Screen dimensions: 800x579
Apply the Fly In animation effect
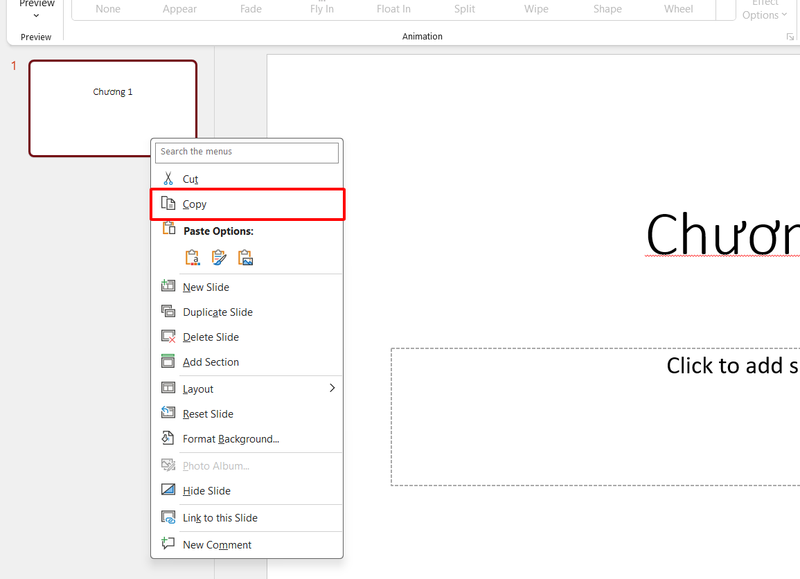(x=322, y=9)
